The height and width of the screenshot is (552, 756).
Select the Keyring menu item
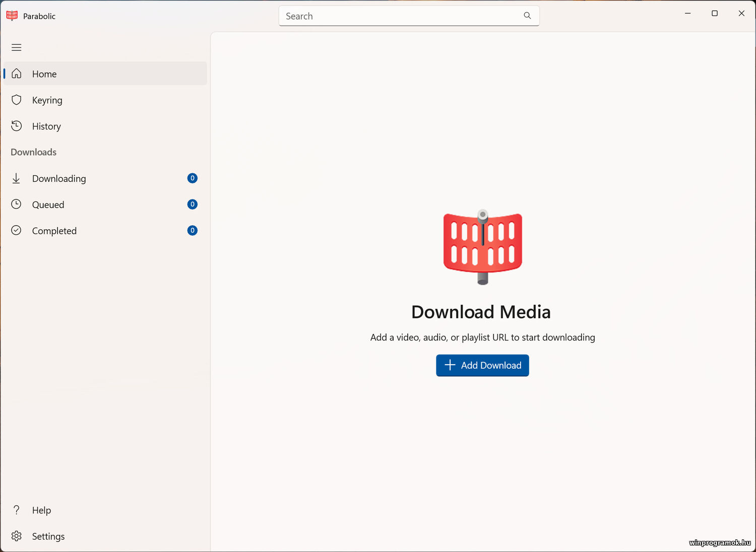tap(47, 100)
